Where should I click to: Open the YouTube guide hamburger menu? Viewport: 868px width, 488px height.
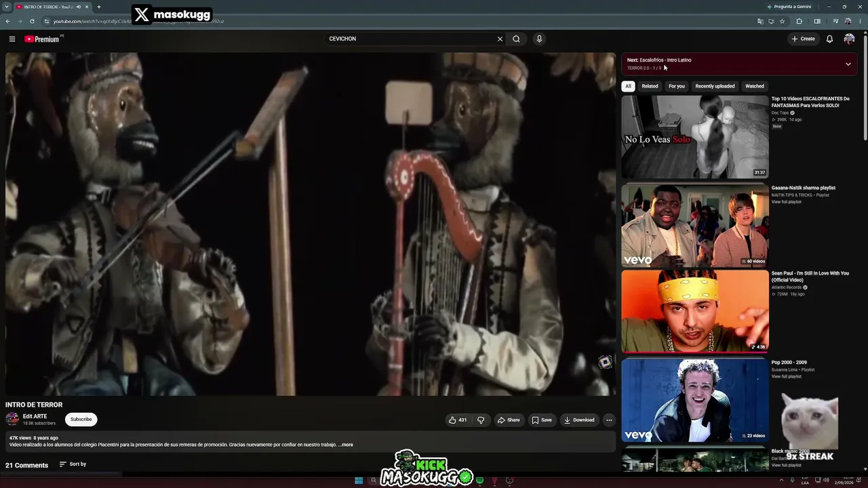pos(12,39)
